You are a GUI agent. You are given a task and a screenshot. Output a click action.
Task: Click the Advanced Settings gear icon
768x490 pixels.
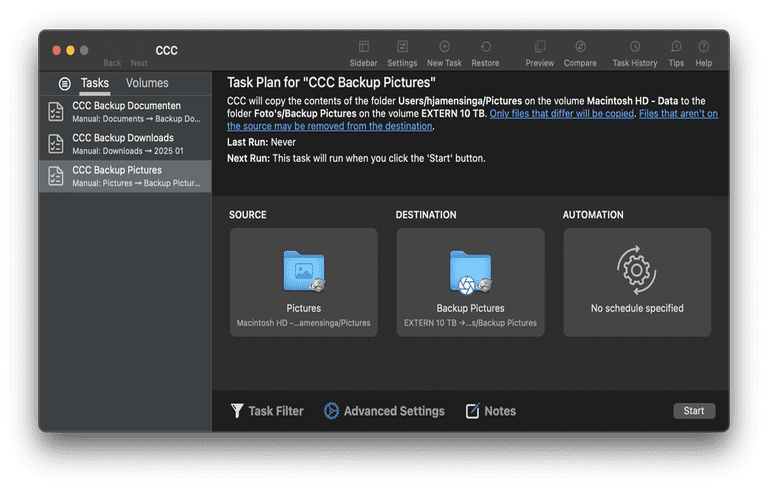click(x=331, y=411)
